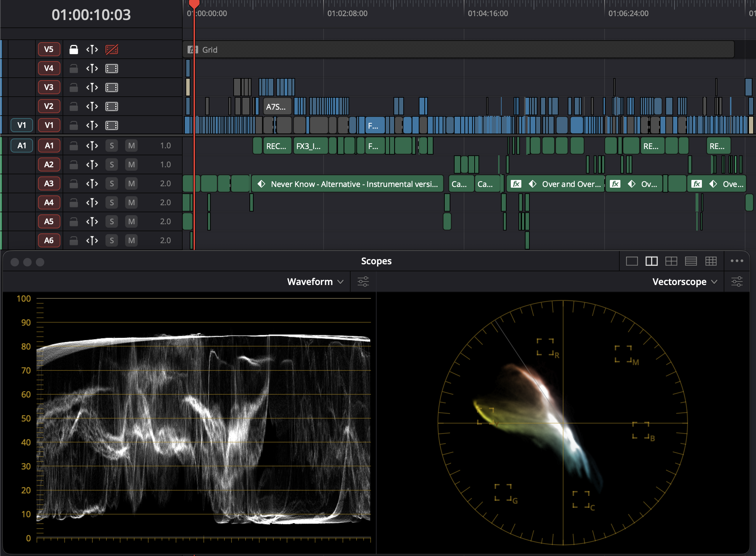Enable the disabled V5 video track
The height and width of the screenshot is (556, 756).
coord(112,50)
